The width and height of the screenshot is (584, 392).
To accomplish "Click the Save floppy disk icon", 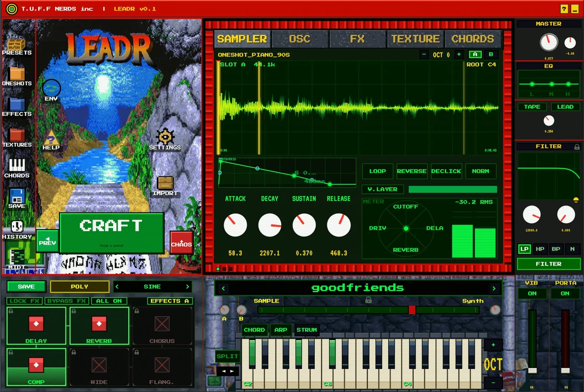I will [17, 196].
